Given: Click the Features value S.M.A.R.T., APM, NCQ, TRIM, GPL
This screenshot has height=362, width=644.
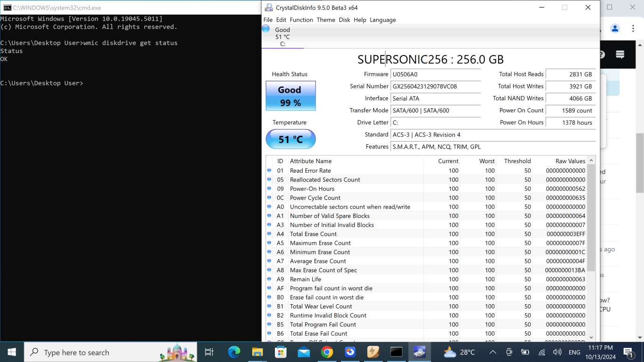Looking at the screenshot, I should point(493,147).
